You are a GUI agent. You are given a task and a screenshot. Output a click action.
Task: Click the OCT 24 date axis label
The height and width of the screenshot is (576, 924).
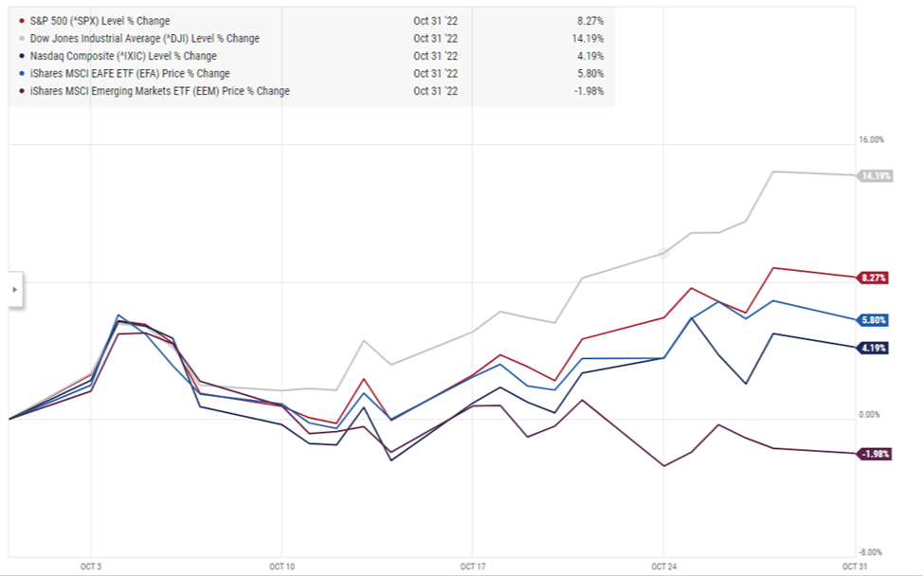click(x=662, y=566)
